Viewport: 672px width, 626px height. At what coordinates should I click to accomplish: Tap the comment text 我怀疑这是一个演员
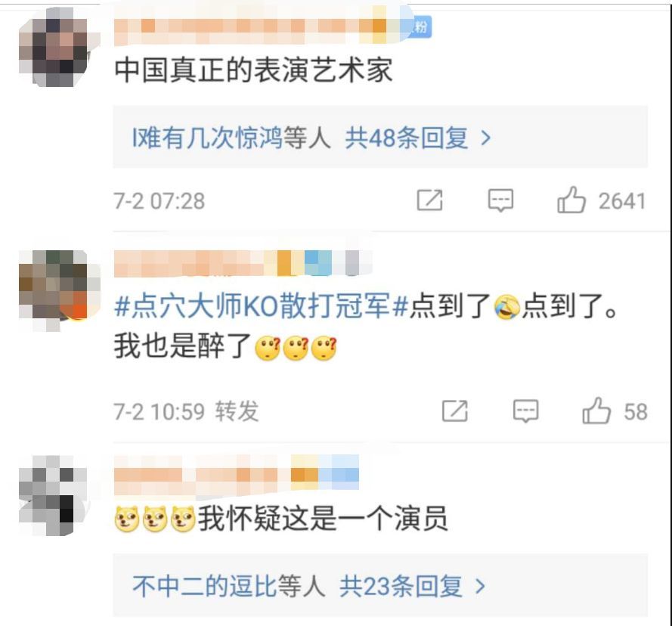point(323,519)
